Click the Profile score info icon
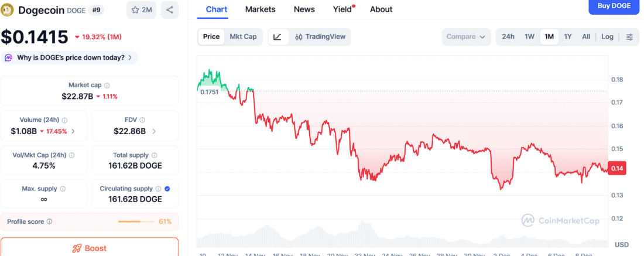 pyautogui.click(x=49, y=221)
